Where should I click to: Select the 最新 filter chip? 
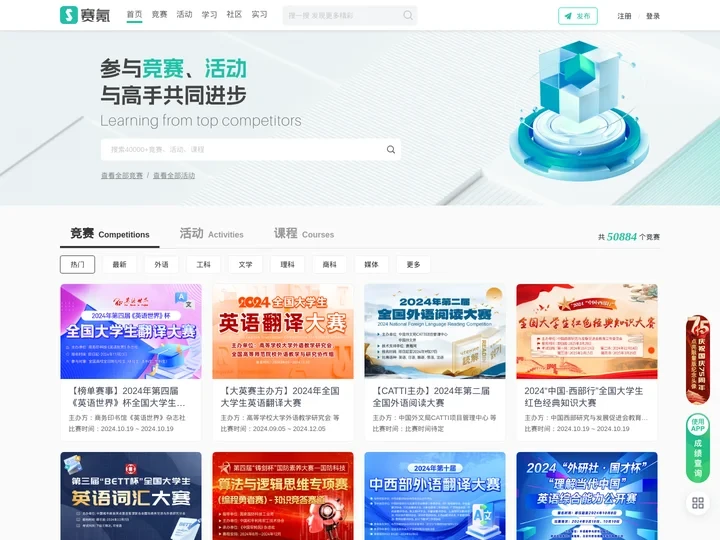coord(119,264)
